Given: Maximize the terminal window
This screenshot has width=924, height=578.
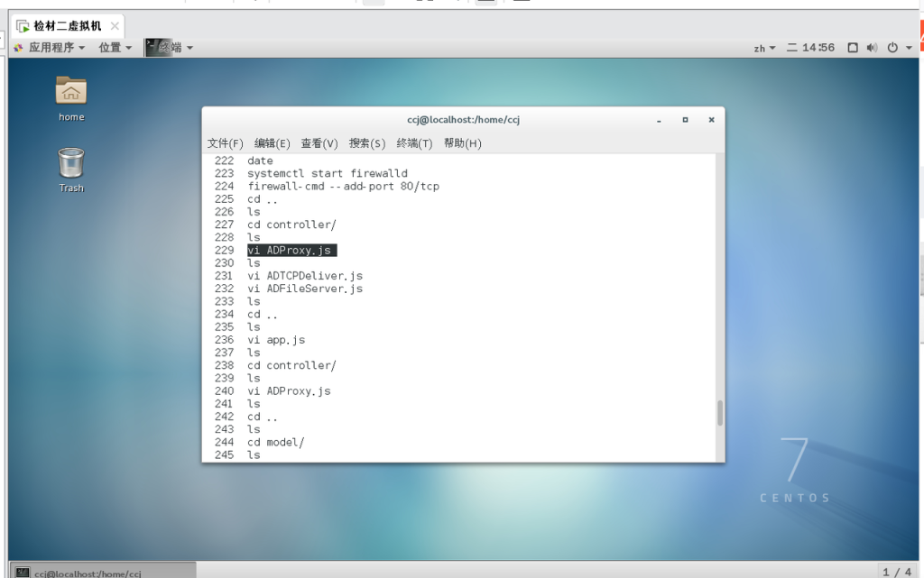Looking at the screenshot, I should pyautogui.click(x=685, y=120).
